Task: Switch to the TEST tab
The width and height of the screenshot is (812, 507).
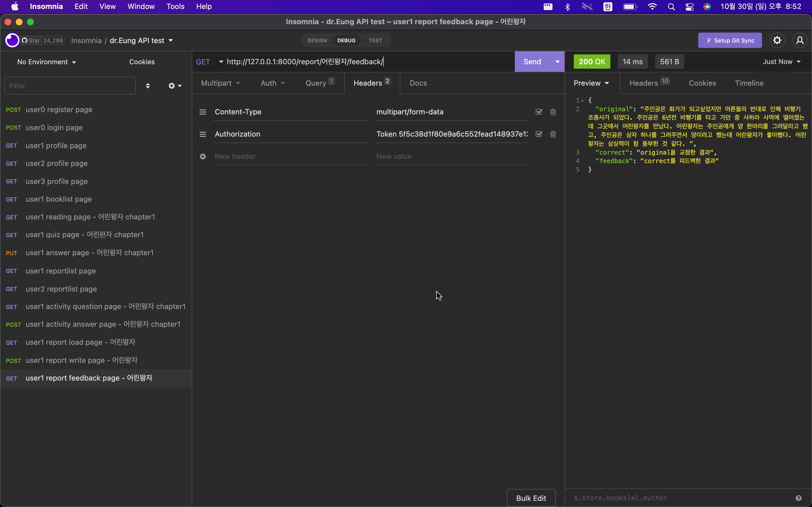Action: click(375, 40)
